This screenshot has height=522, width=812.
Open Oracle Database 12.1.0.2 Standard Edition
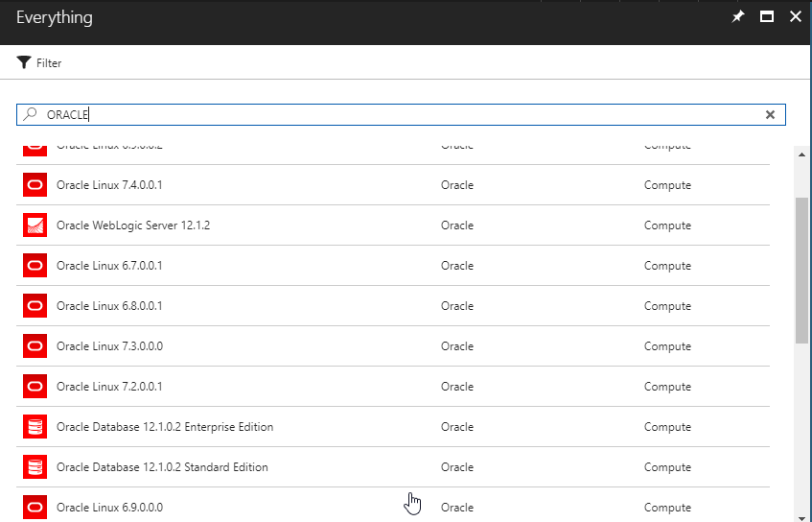[x=162, y=467]
